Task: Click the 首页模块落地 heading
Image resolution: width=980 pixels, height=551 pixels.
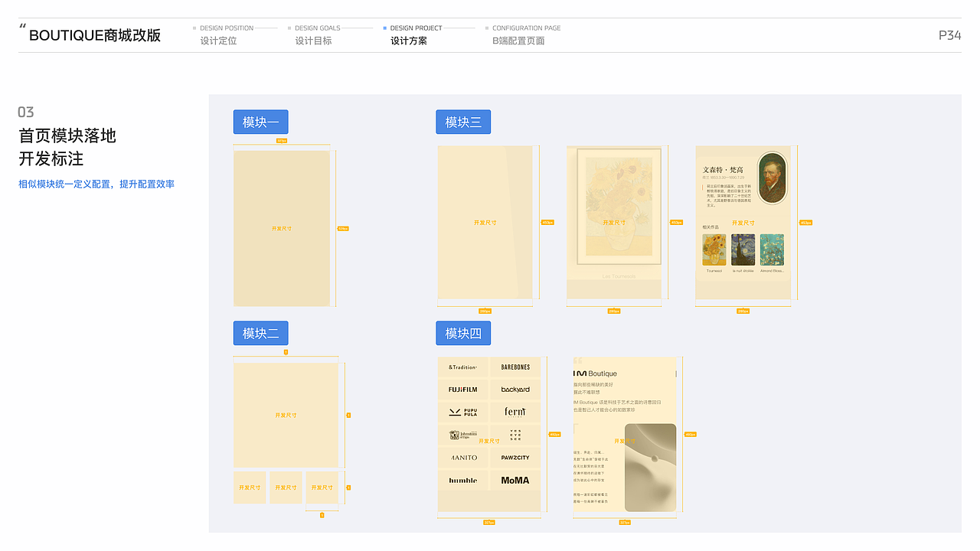Action: click(67, 135)
